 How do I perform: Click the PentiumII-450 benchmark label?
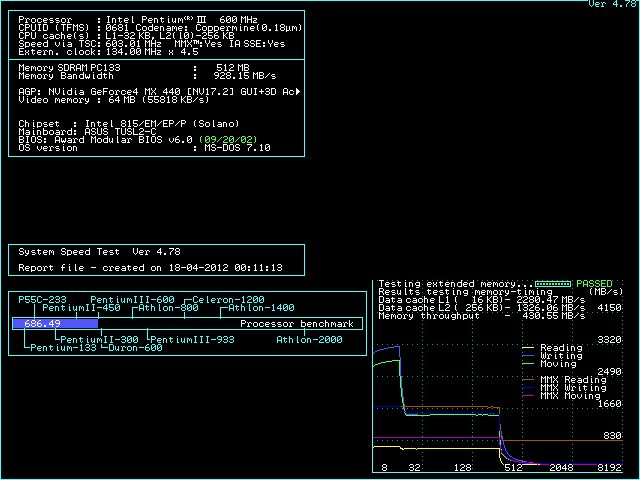[81, 308]
